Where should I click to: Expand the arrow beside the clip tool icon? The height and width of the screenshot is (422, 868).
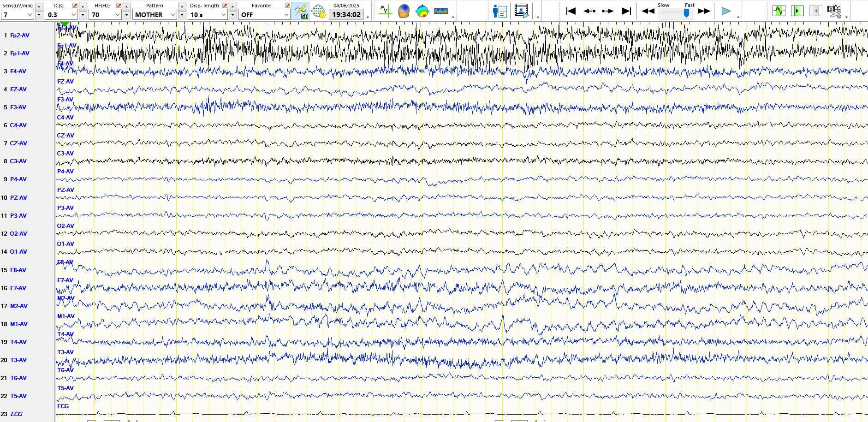point(846,17)
